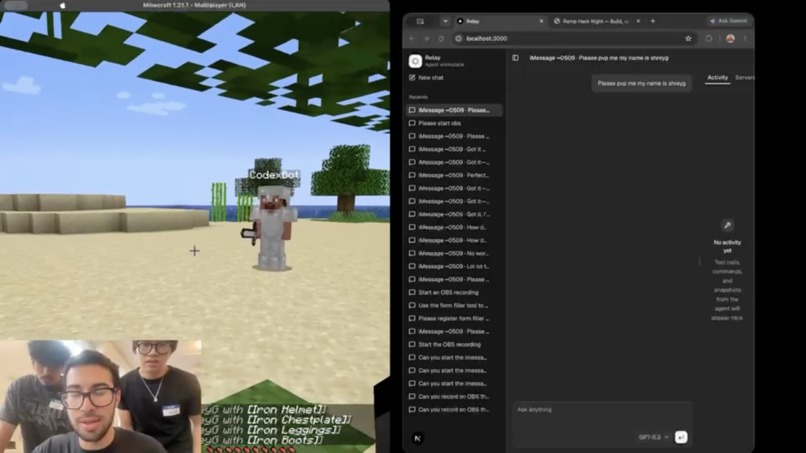Expand the tab search chevron

coord(445,21)
